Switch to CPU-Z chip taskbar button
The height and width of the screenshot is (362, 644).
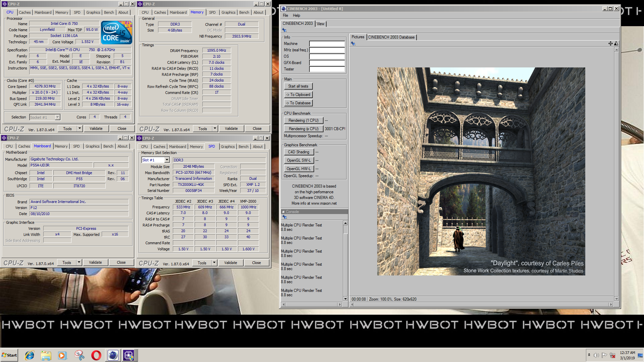[129, 355]
